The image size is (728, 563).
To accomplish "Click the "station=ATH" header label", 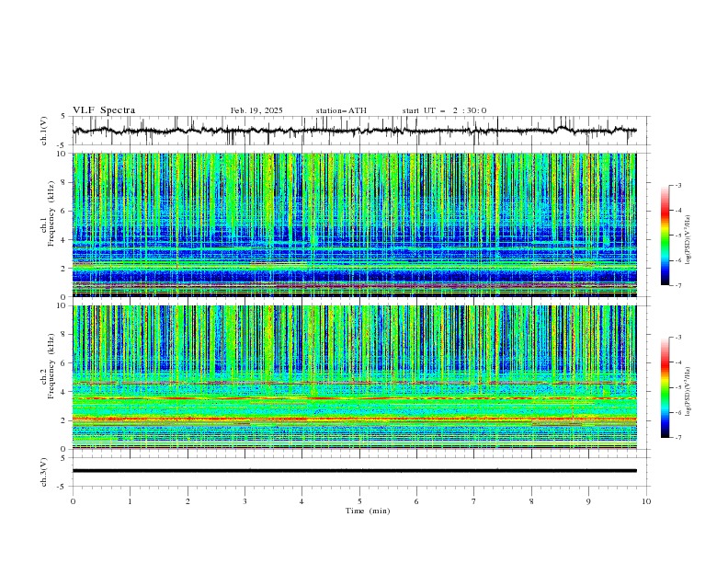I will (341, 110).
